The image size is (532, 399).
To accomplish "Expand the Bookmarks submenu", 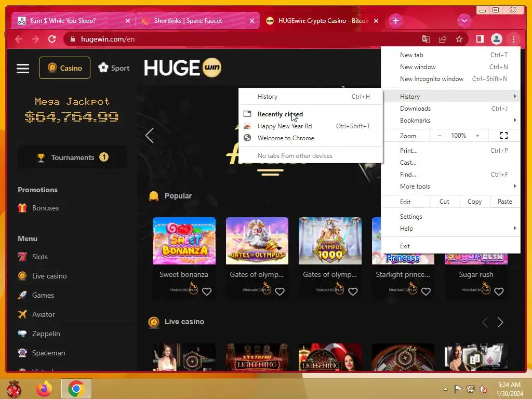I will click(450, 121).
